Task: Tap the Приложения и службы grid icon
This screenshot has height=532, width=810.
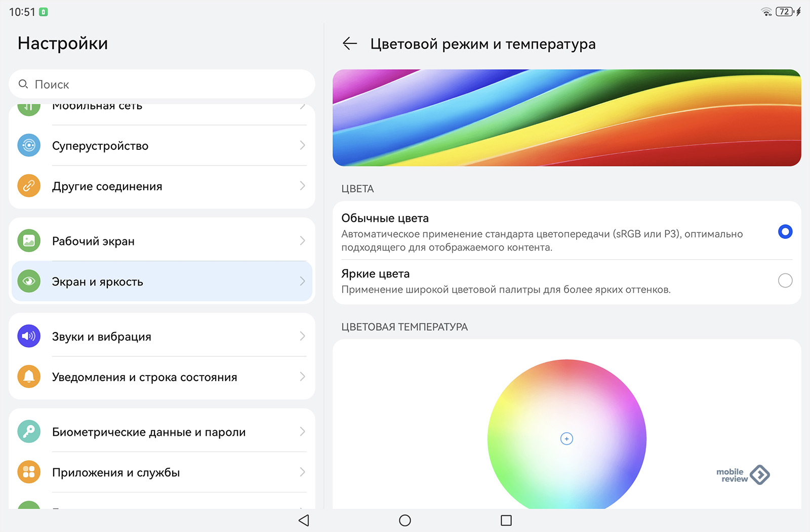Action: 29,472
